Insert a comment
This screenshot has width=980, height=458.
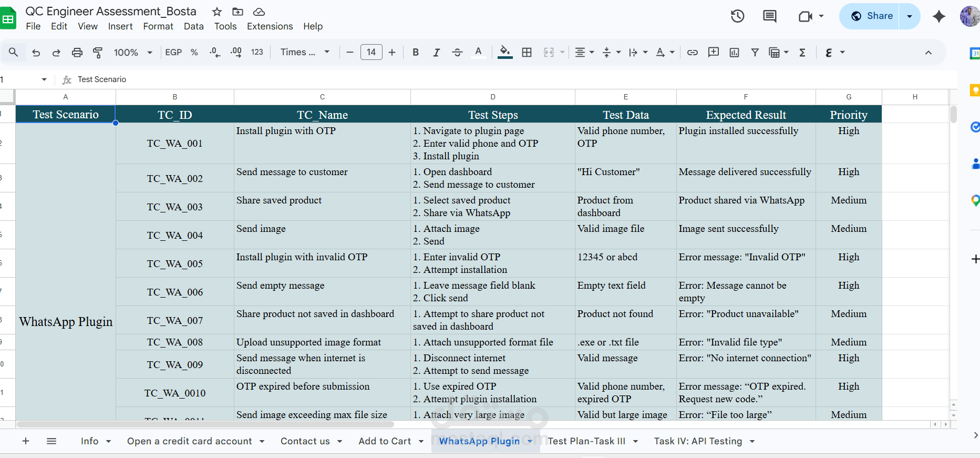click(x=714, y=52)
